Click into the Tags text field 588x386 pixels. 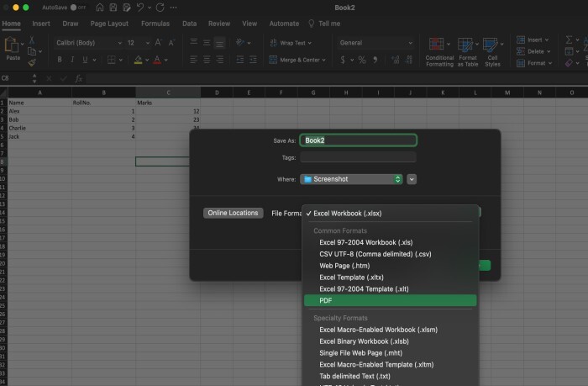click(359, 157)
